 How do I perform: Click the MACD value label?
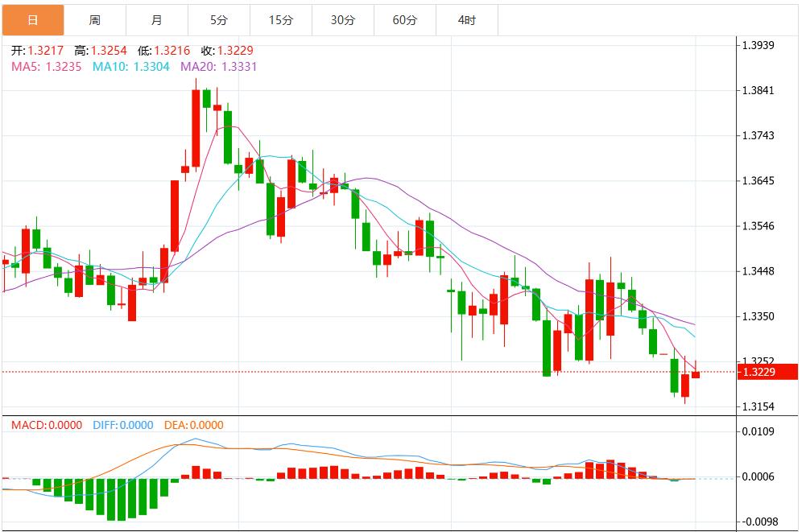44,425
